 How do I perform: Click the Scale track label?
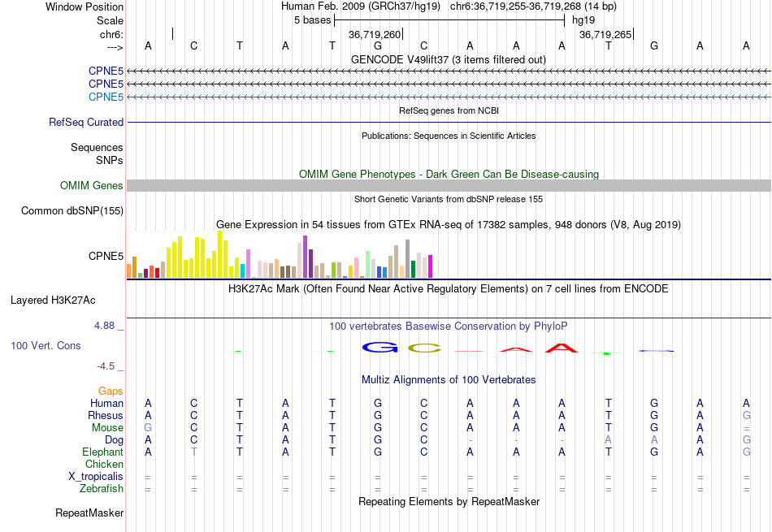tap(110, 20)
